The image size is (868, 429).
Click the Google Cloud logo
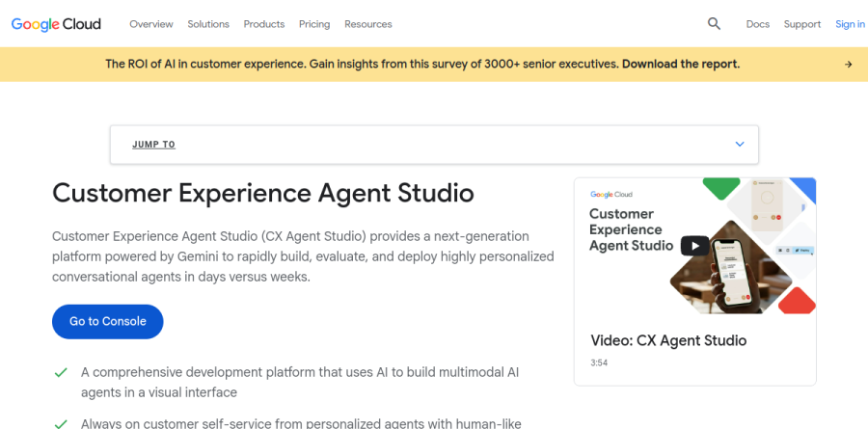click(x=56, y=24)
